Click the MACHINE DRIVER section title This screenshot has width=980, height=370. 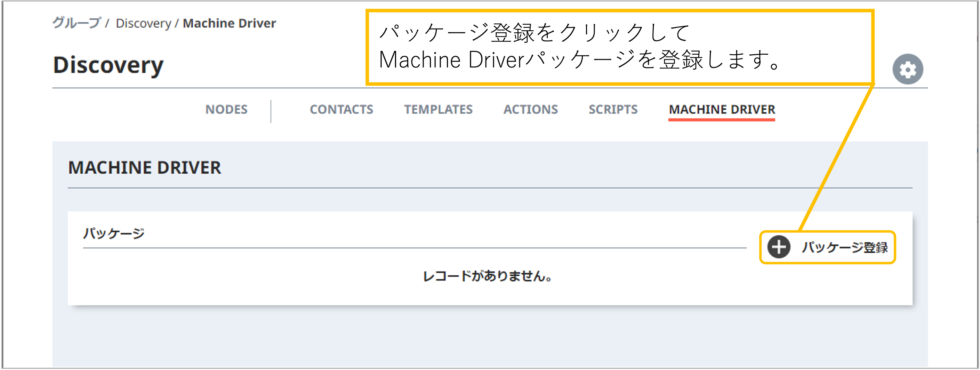[145, 167]
